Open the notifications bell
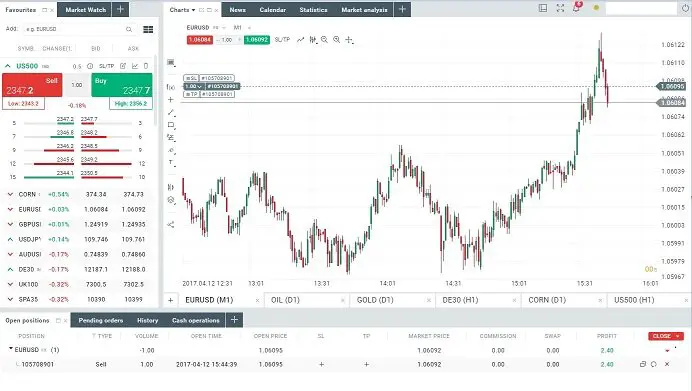 [576, 8]
